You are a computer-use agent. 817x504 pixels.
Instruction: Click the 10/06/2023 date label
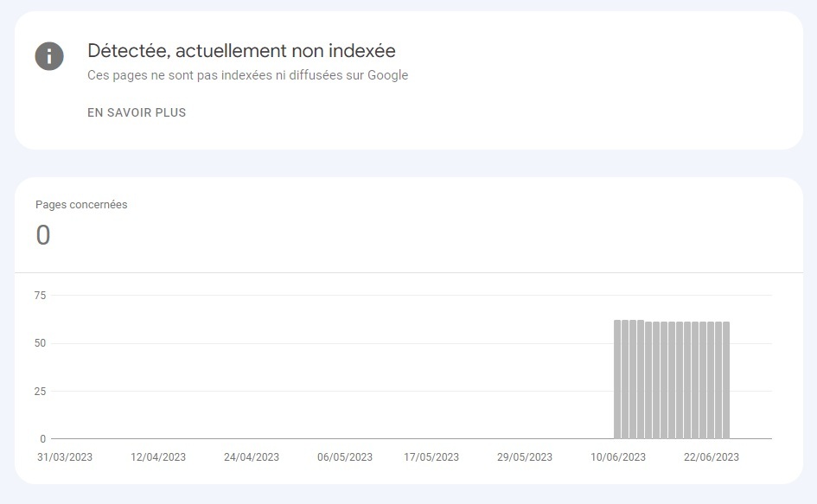pos(618,457)
